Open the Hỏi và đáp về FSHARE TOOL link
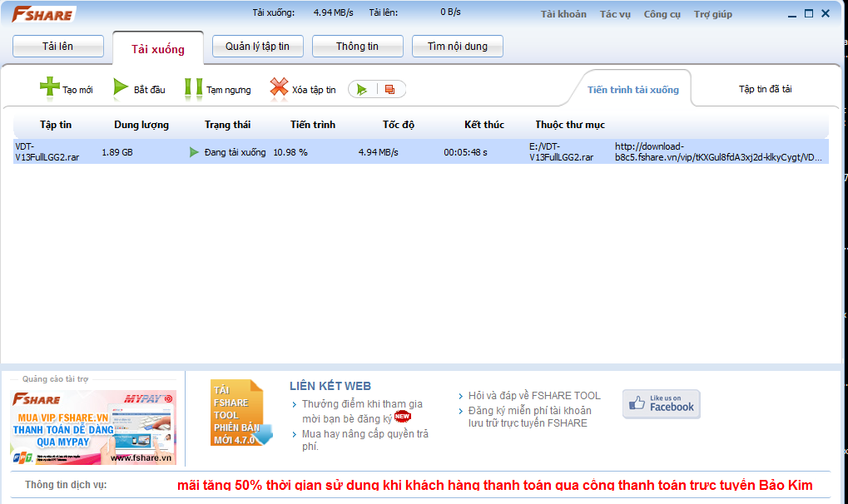This screenshot has height=504, width=848. (533, 396)
